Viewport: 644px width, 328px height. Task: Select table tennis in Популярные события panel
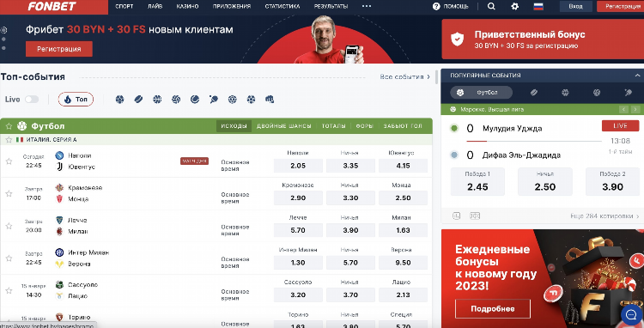point(629,93)
